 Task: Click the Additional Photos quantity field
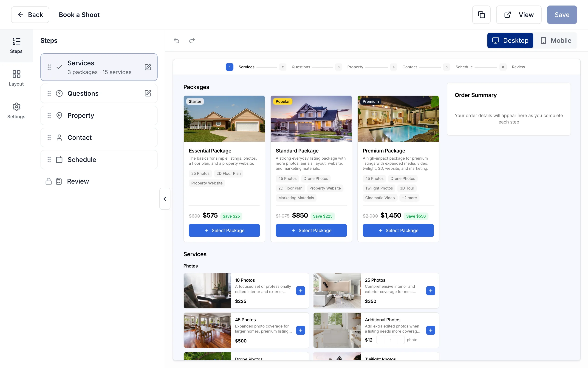click(391, 340)
